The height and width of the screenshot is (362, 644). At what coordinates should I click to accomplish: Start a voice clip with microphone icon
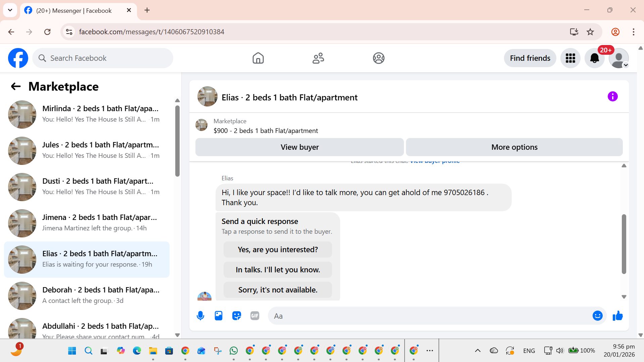click(x=200, y=316)
